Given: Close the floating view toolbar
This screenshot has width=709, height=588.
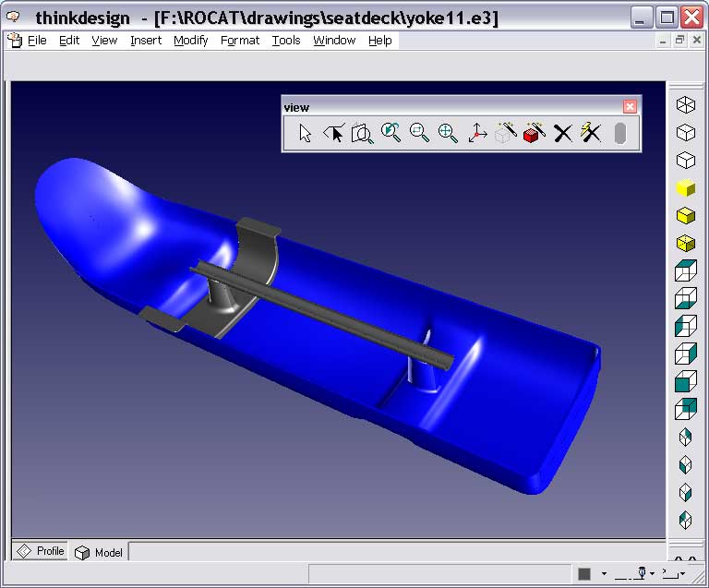Looking at the screenshot, I should pos(630,107).
